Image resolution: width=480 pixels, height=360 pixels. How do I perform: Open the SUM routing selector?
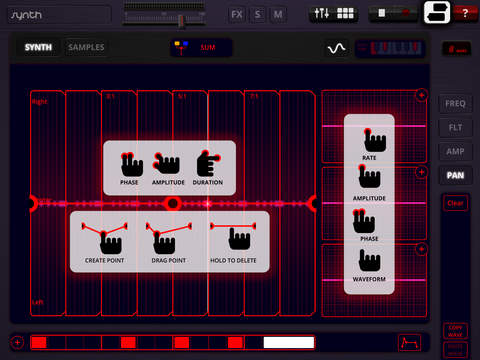tap(201, 48)
